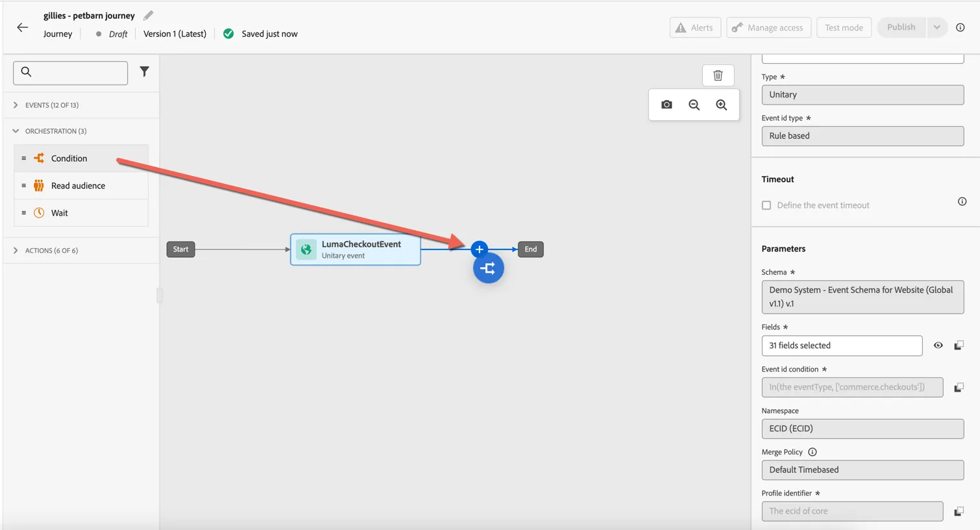Viewport: 980px width, 530px height.
Task: Click the Alerts button
Action: pos(695,27)
